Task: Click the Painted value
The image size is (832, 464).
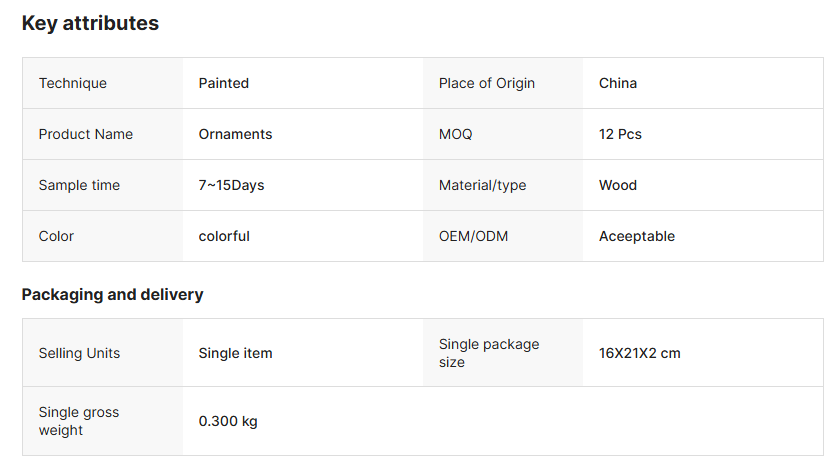Action: point(223,83)
